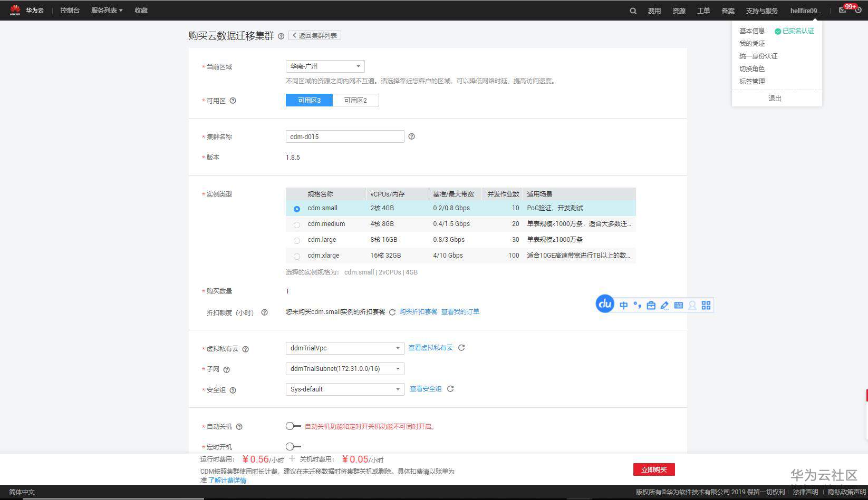Choose 切换角色 in account menu
Viewport: 868px width, 500px height.
pyautogui.click(x=752, y=69)
